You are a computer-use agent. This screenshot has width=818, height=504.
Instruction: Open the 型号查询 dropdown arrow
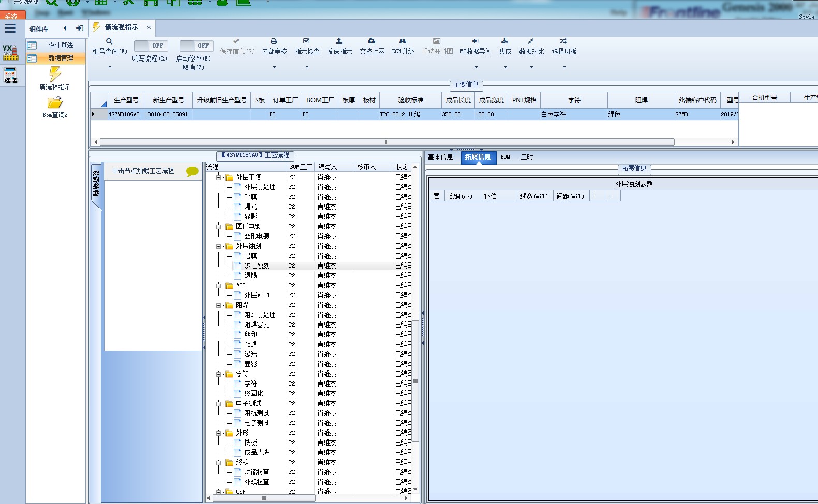pyautogui.click(x=110, y=67)
